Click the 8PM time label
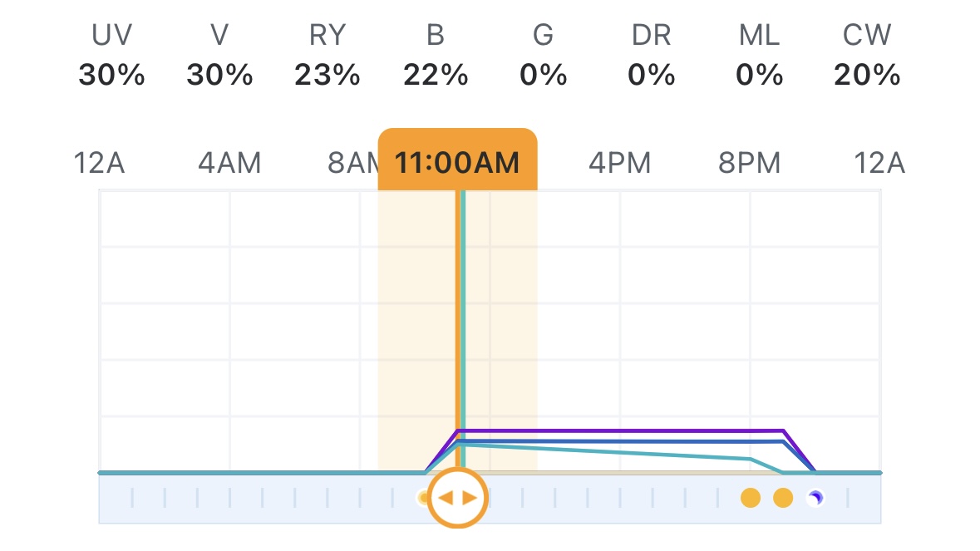 tap(750, 163)
